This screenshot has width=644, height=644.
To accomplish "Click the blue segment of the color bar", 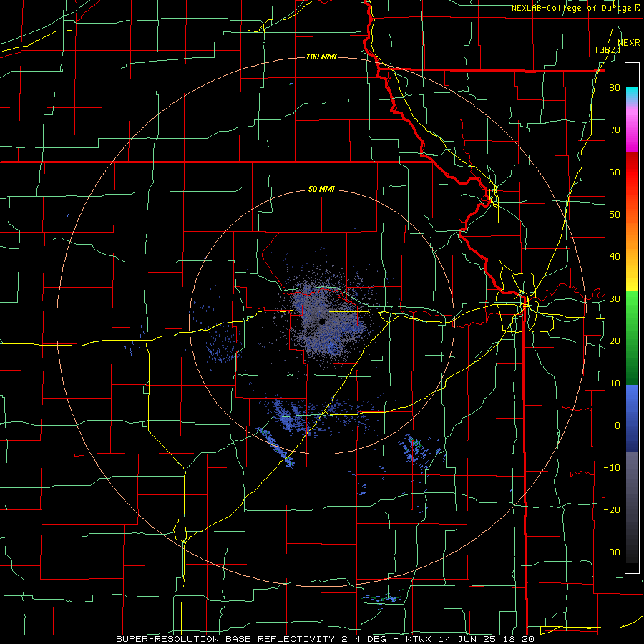I will [x=632, y=419].
